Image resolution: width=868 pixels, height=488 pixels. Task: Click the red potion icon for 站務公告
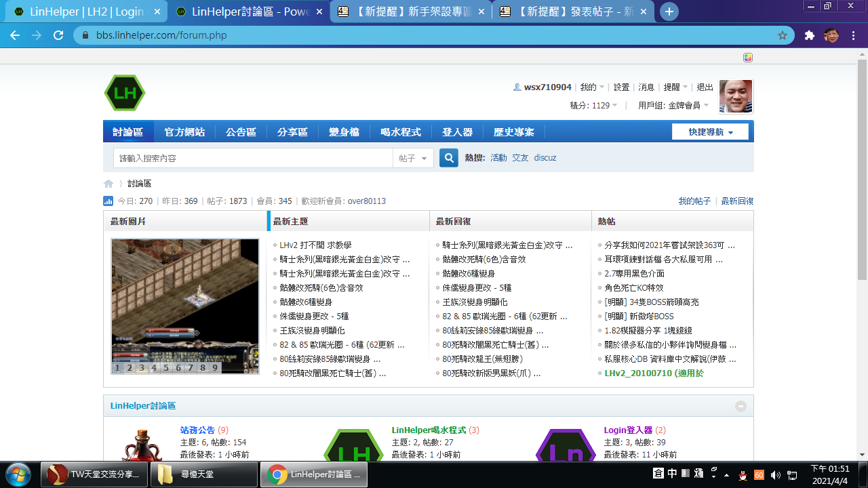coord(142,444)
